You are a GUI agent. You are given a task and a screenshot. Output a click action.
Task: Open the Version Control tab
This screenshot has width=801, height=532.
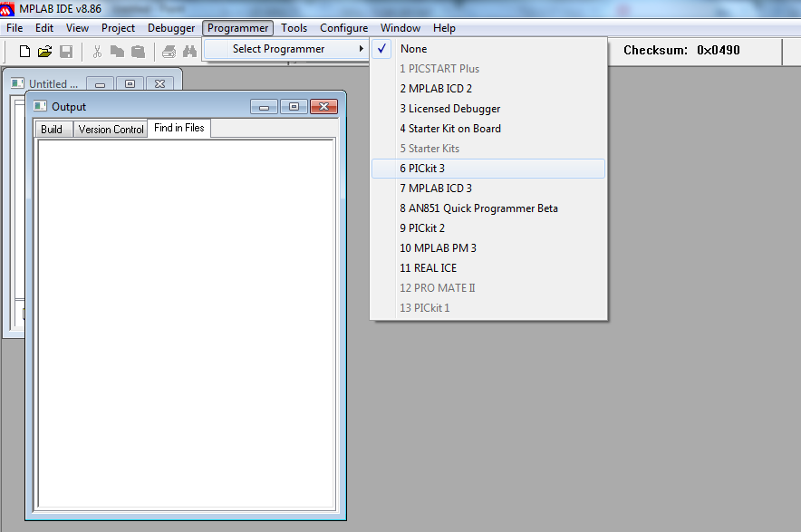tap(111, 130)
